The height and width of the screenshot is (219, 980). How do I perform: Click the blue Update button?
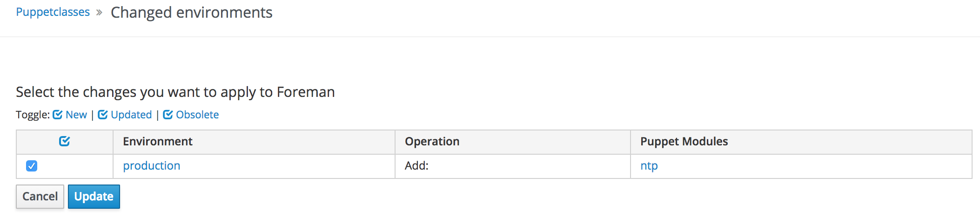tap(94, 197)
